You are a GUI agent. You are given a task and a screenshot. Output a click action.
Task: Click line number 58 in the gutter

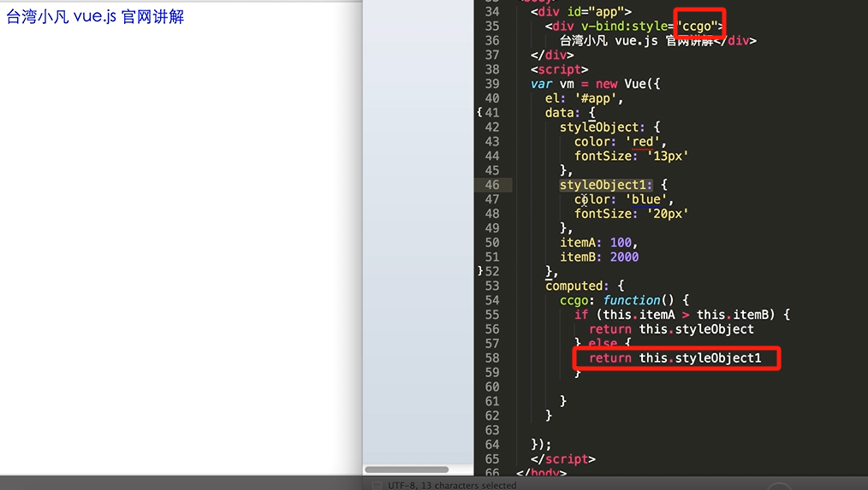492,357
